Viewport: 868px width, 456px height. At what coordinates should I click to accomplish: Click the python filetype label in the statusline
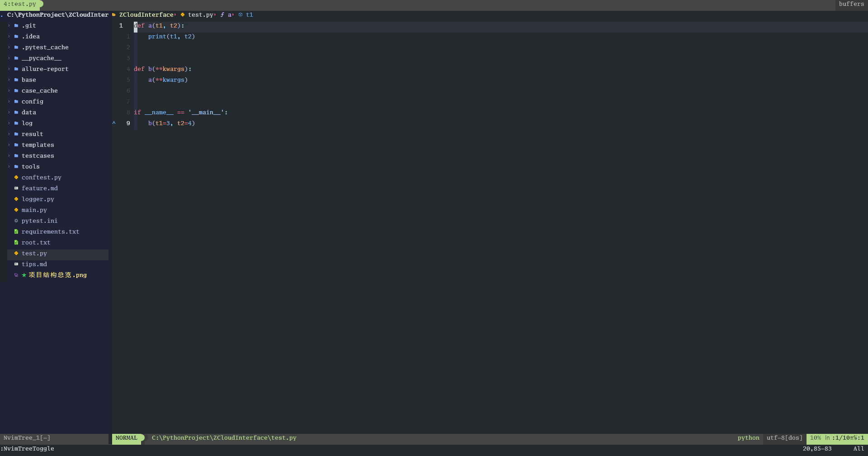(x=748, y=437)
